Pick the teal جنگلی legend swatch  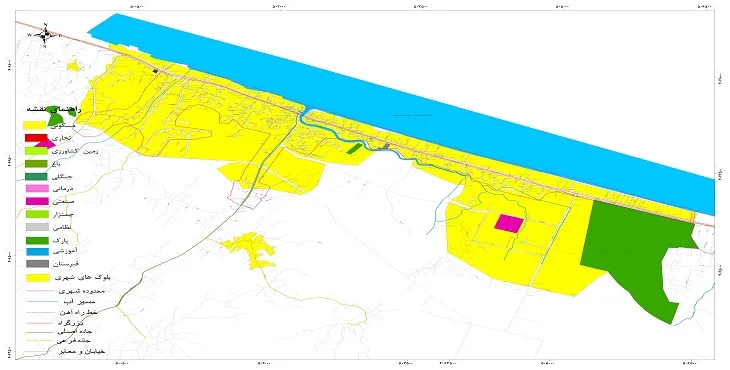tap(35, 176)
